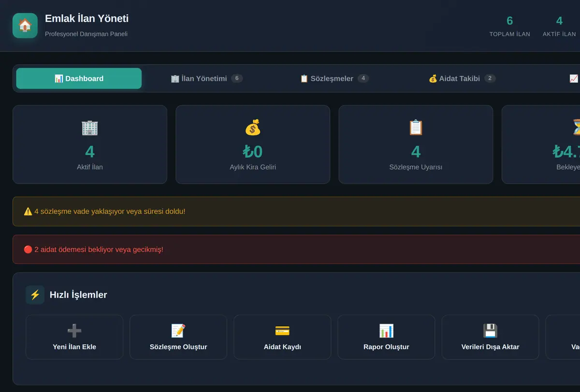Click the lightning icon beside Hızlı İşlemler
Screen dimensions: 580x392
35,295
